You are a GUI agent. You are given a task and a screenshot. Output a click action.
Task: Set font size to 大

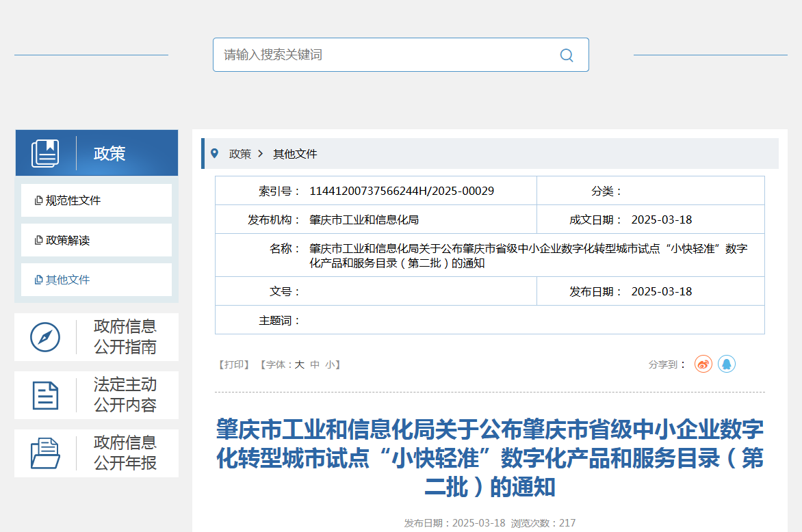(x=299, y=365)
